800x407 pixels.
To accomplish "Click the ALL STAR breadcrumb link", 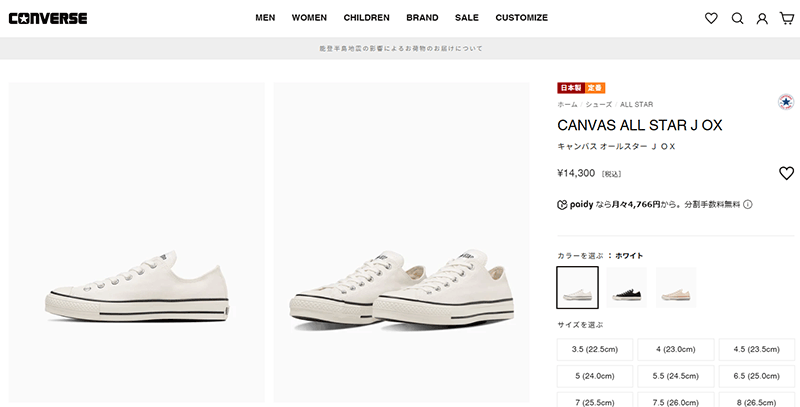I will 636,104.
